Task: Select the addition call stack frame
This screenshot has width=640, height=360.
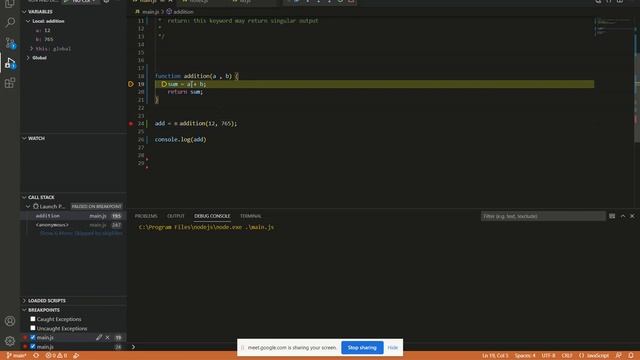Action: tap(73, 216)
